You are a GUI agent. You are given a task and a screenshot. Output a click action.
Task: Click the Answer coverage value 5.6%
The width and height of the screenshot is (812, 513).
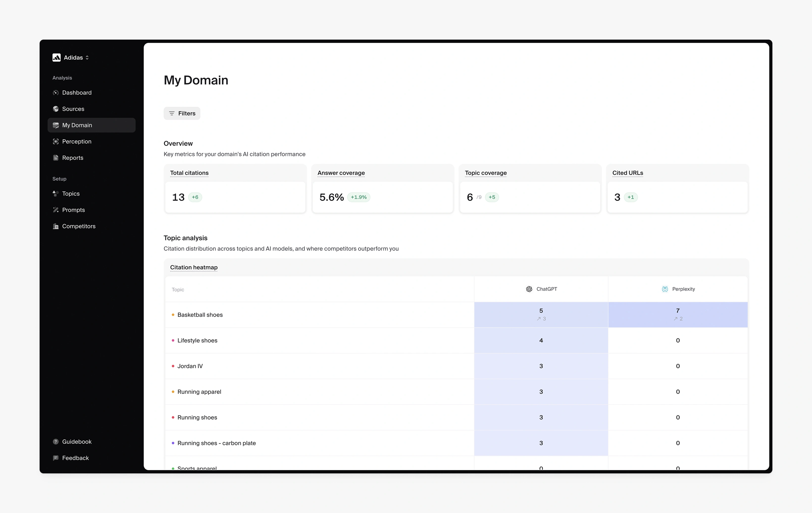[x=331, y=197]
